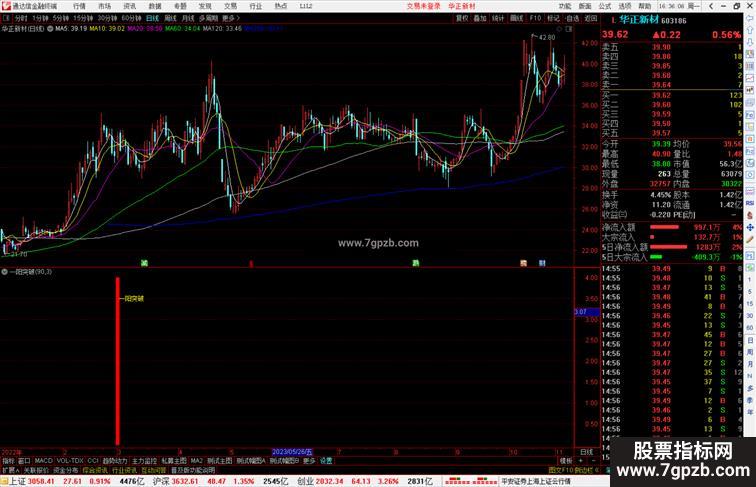Switch chart to 分时 view
This screenshot has width=756, height=487.
pos(21,18)
